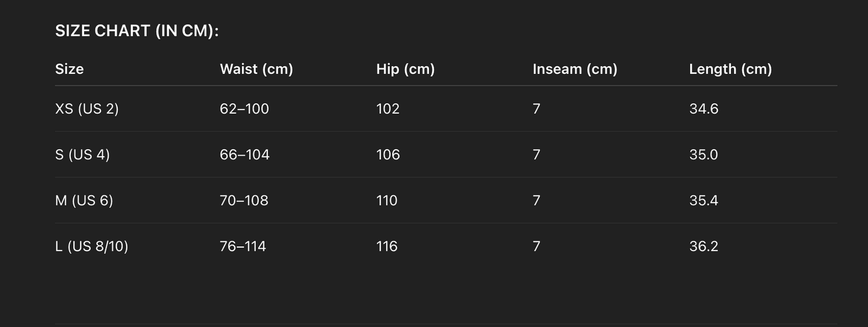Click the Hip (cm) column header
The image size is (868, 327).
405,69
